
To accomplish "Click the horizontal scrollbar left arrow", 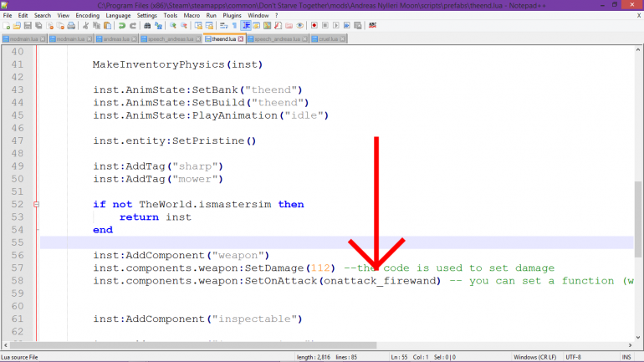I will click(x=5, y=345).
